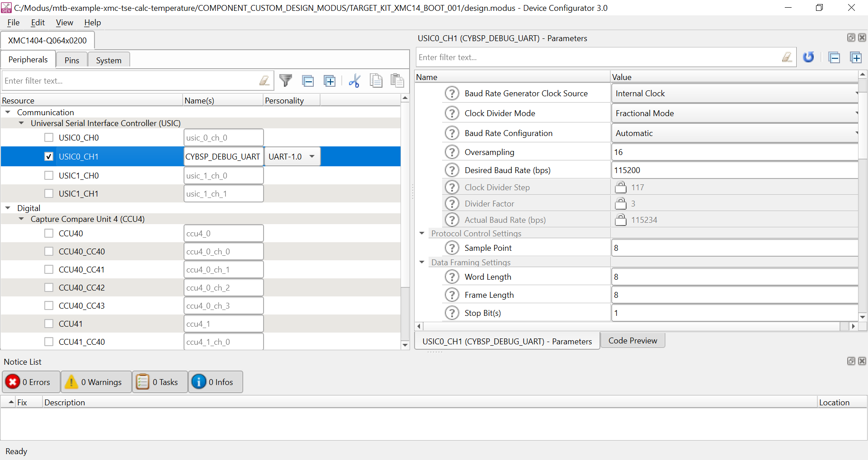Switch to the Pins tab

(x=72, y=60)
